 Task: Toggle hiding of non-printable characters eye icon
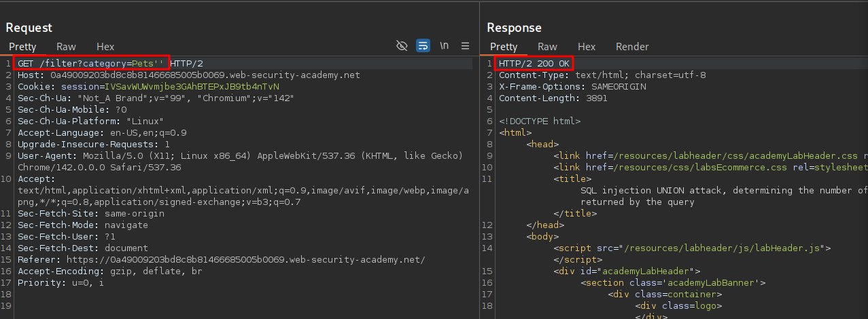pyautogui.click(x=402, y=46)
